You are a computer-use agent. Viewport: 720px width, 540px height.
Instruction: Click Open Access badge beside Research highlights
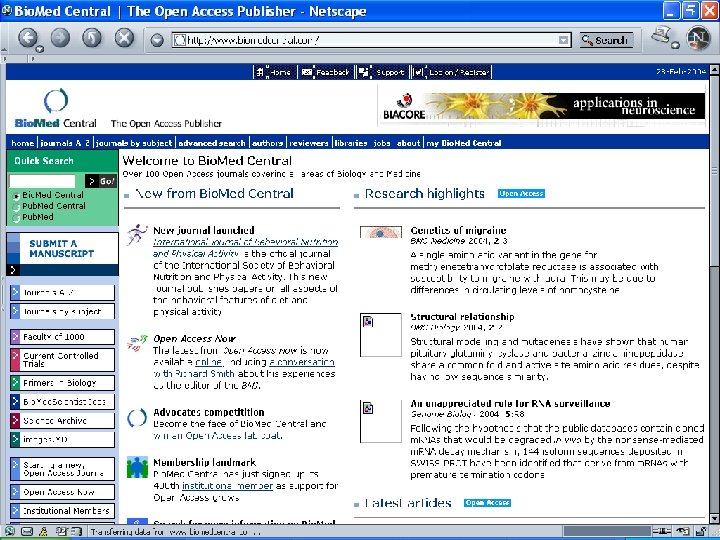tap(521, 194)
